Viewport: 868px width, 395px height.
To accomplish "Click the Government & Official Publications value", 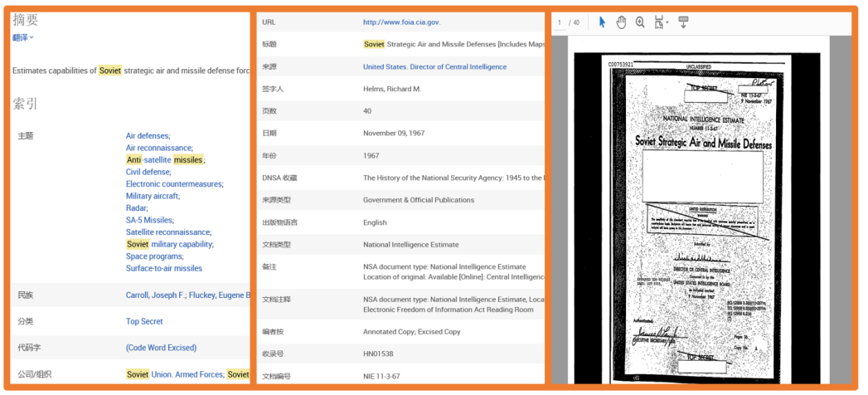I will pyautogui.click(x=419, y=200).
